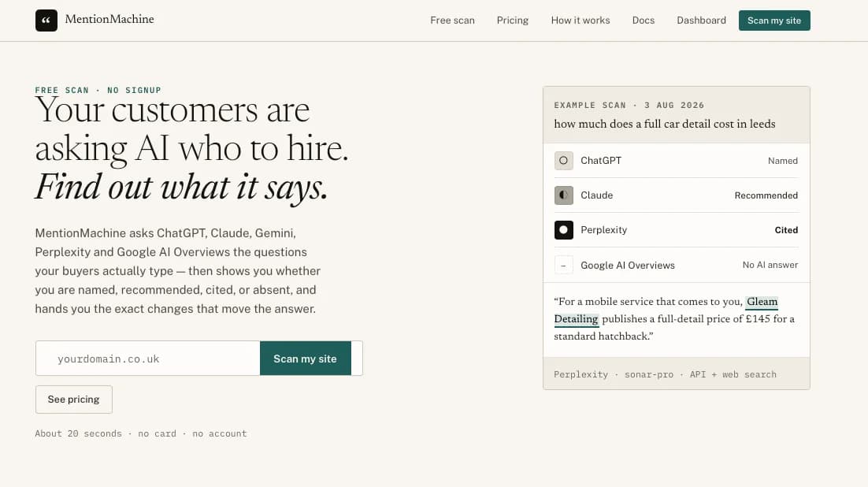Click 'FREE SCAN · NO SIGNUP' label
The image size is (868, 487).
pyautogui.click(x=98, y=91)
